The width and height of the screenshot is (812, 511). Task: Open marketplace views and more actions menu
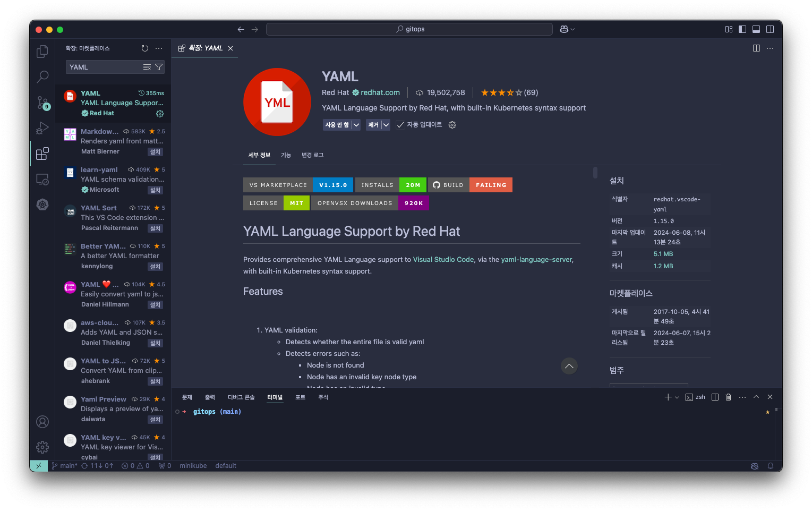coord(159,48)
